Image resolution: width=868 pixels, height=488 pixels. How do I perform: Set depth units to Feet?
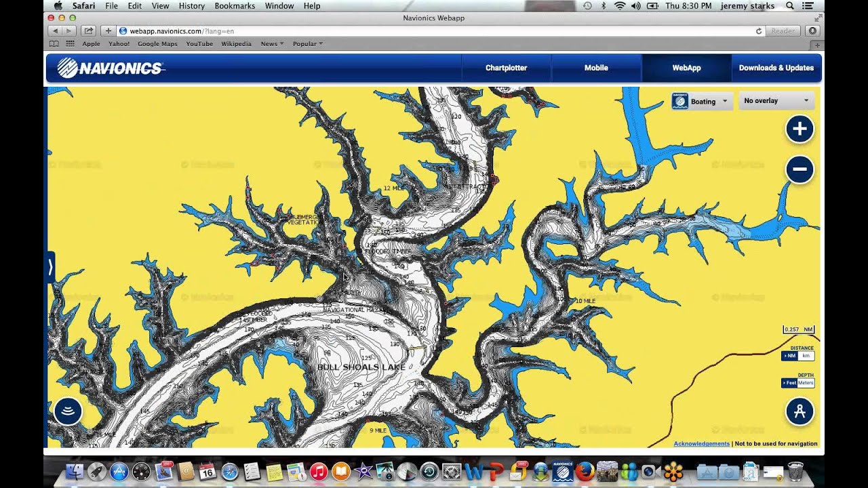tap(789, 383)
